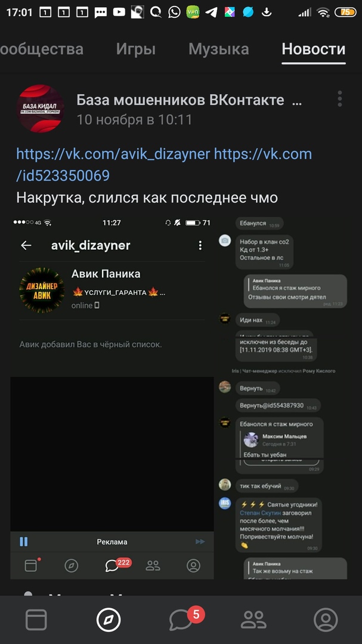
Task: Switch to the Музыка tab
Action: (219, 49)
